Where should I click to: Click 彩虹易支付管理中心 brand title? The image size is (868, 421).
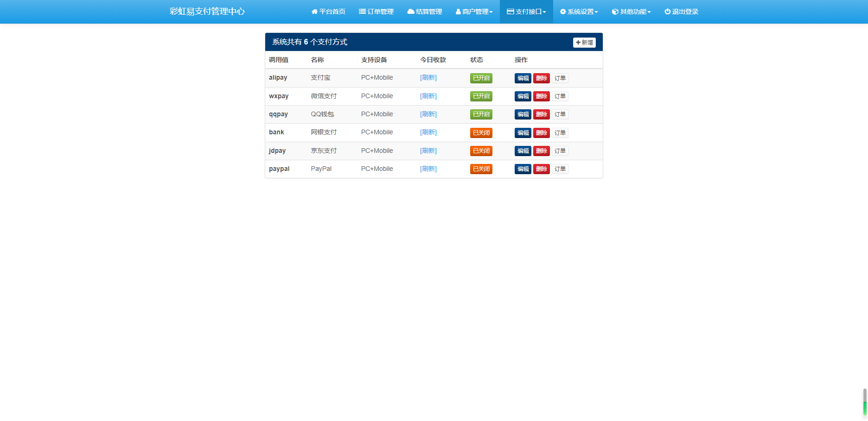[x=207, y=12]
